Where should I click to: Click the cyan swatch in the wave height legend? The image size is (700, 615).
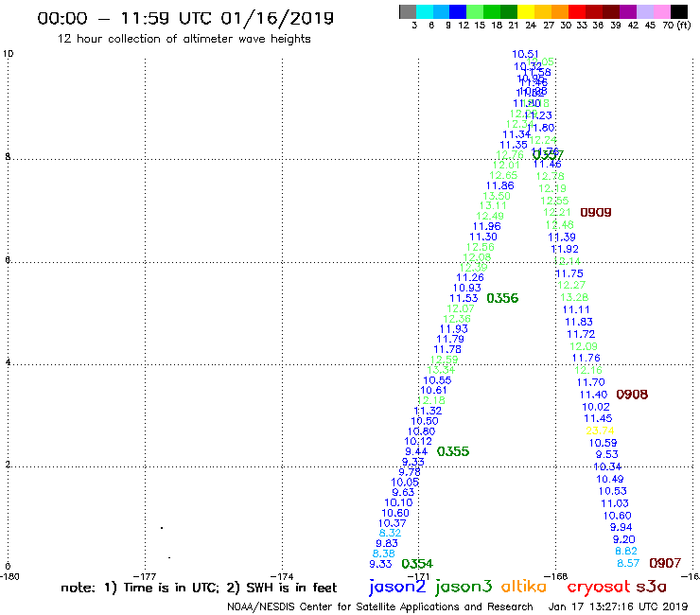(425, 12)
